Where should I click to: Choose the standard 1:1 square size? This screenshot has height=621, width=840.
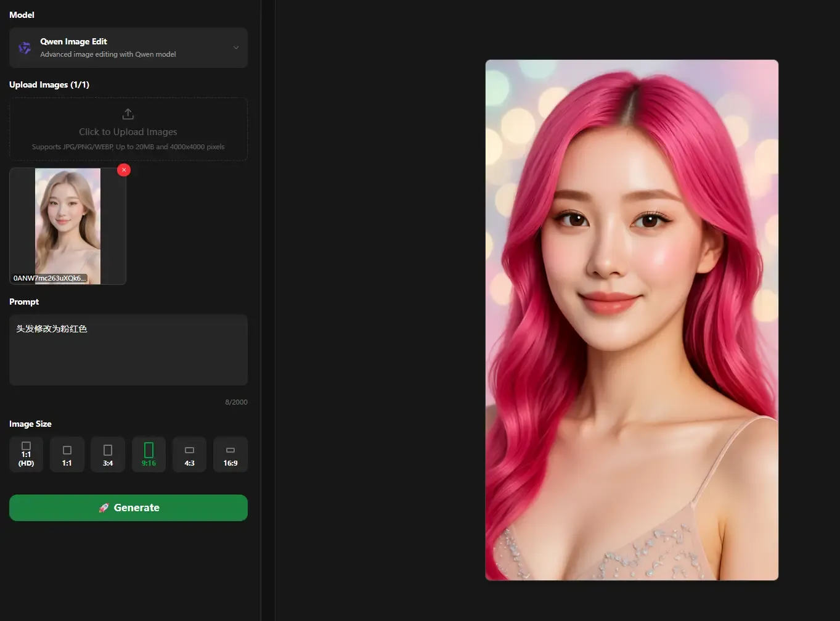pyautogui.click(x=67, y=454)
